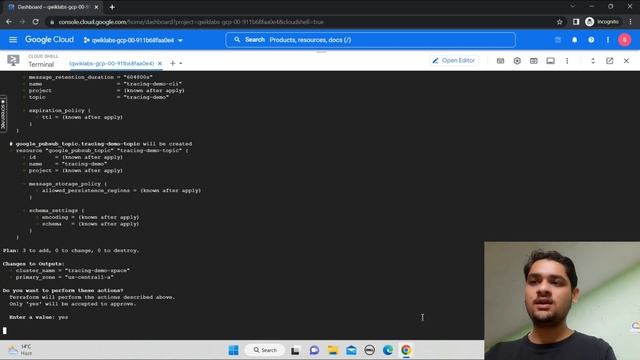The height and width of the screenshot is (360, 640).
Task: Click the Google Cloud logo
Action: click(x=49, y=40)
